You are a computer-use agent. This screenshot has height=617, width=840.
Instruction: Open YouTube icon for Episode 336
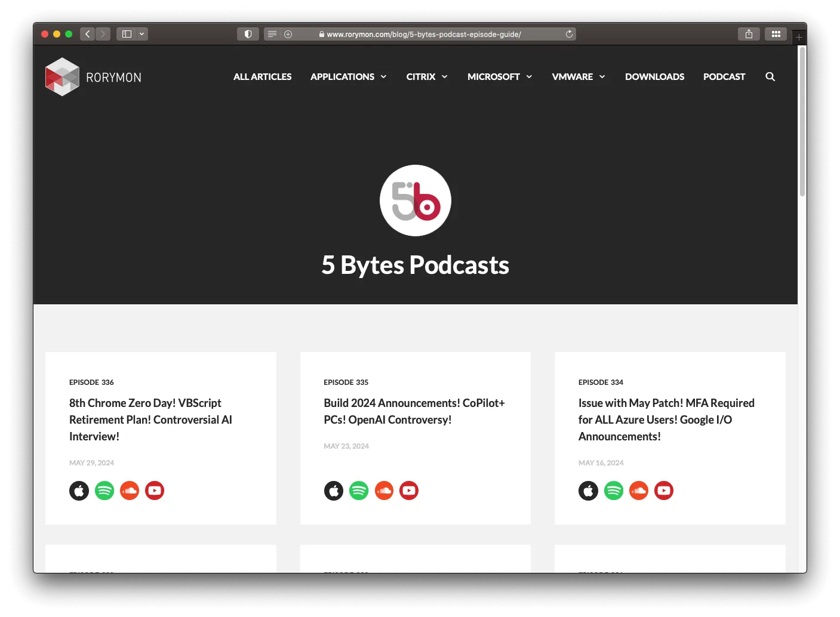[x=155, y=490]
